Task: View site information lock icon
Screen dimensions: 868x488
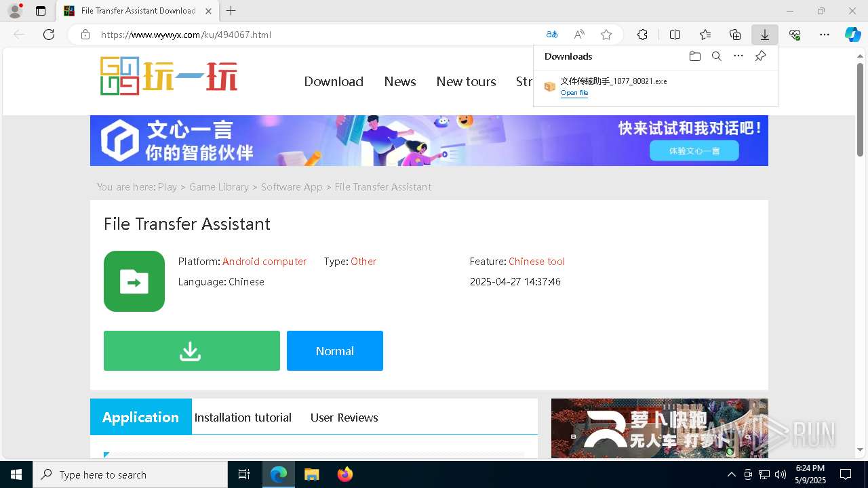Action: [85, 35]
